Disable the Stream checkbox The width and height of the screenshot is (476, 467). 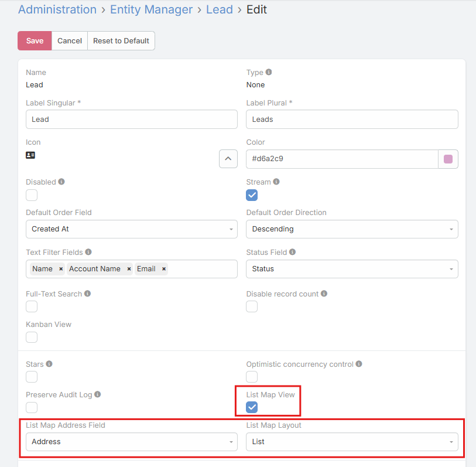click(x=252, y=195)
